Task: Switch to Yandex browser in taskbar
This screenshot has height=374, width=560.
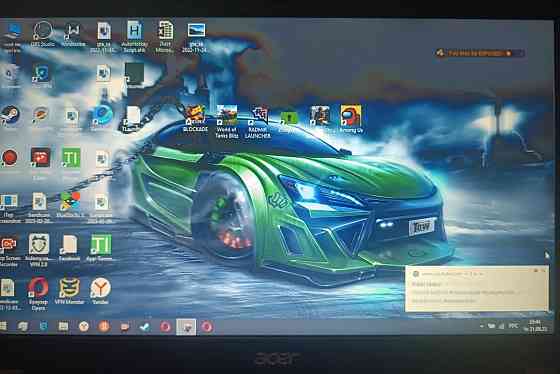Action: coord(84,326)
